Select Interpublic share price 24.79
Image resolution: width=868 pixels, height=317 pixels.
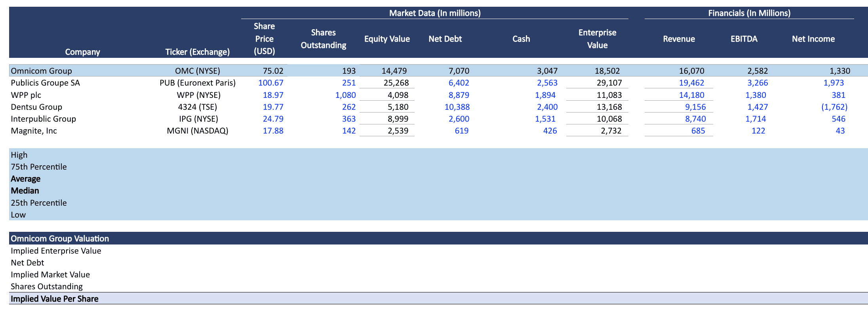[x=273, y=119]
